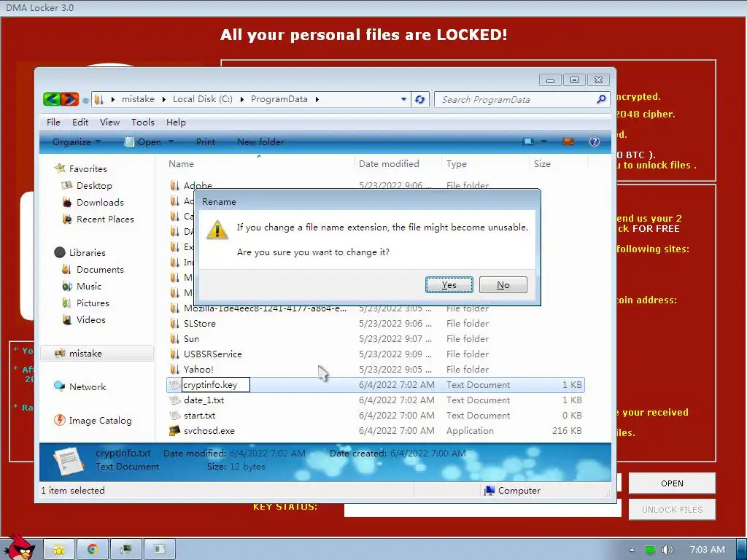Toggle the preview pane icon
The image size is (747, 560).
568,142
